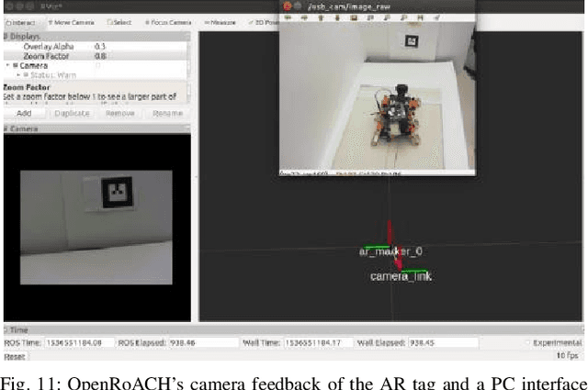Minimize the /usb_cam/image_raw window
The height and width of the screenshot is (390, 588).
click(x=298, y=6)
